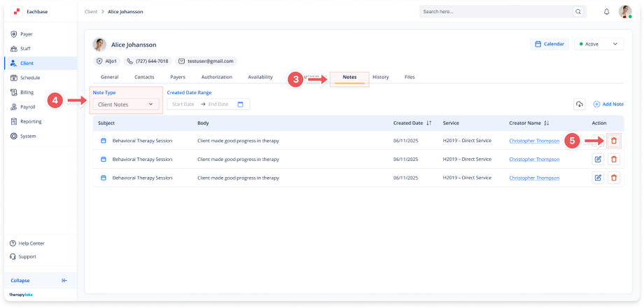The width and height of the screenshot is (644, 308).
Task: Open the Created Date Range picker
Action: (x=208, y=104)
